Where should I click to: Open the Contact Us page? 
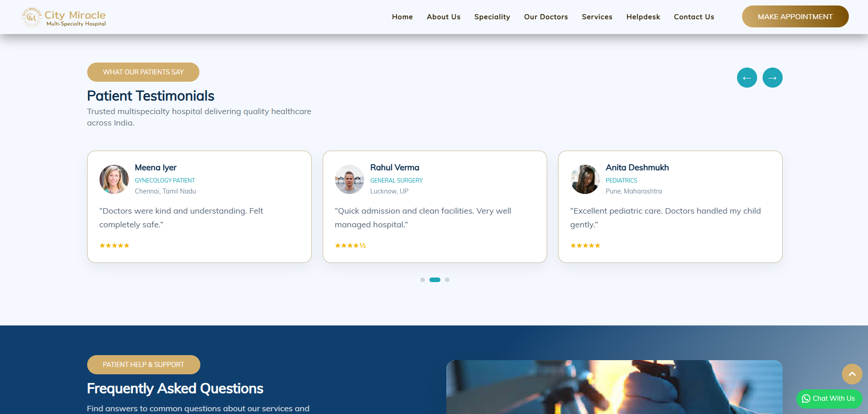click(694, 17)
